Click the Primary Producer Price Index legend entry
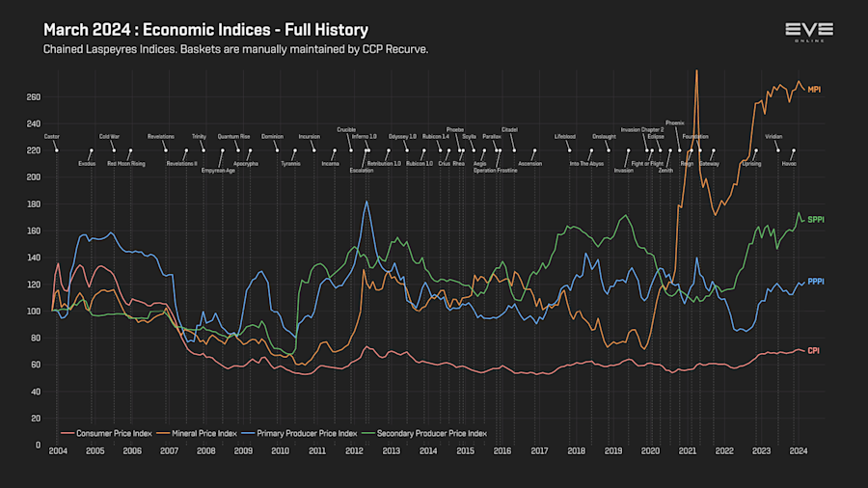The height and width of the screenshot is (488, 868). [299, 433]
